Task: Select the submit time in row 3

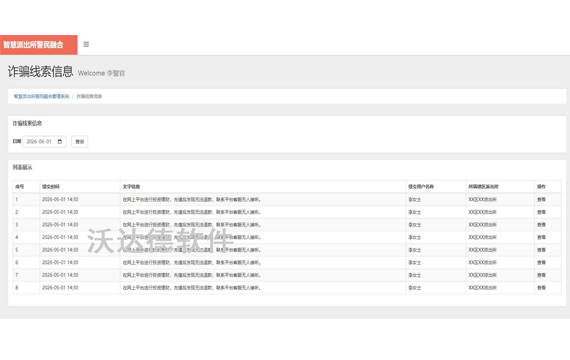Action: click(60, 225)
